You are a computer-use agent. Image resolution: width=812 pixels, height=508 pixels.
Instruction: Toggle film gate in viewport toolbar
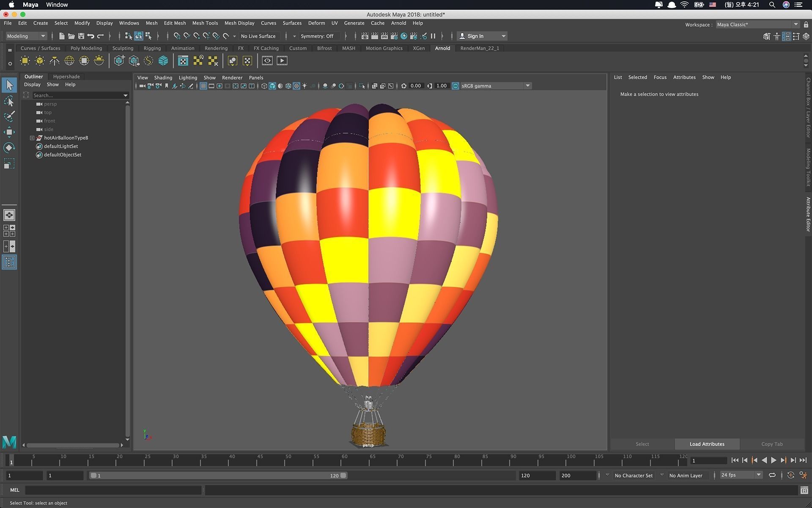click(x=211, y=86)
